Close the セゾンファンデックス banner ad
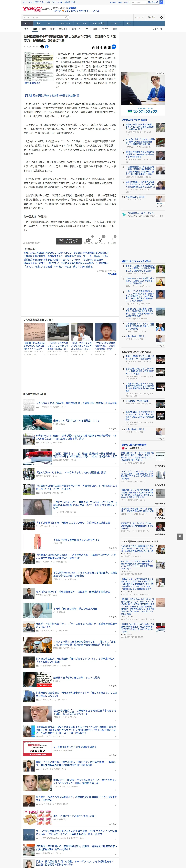This screenshot has height=868, width=186. tap(163, 73)
